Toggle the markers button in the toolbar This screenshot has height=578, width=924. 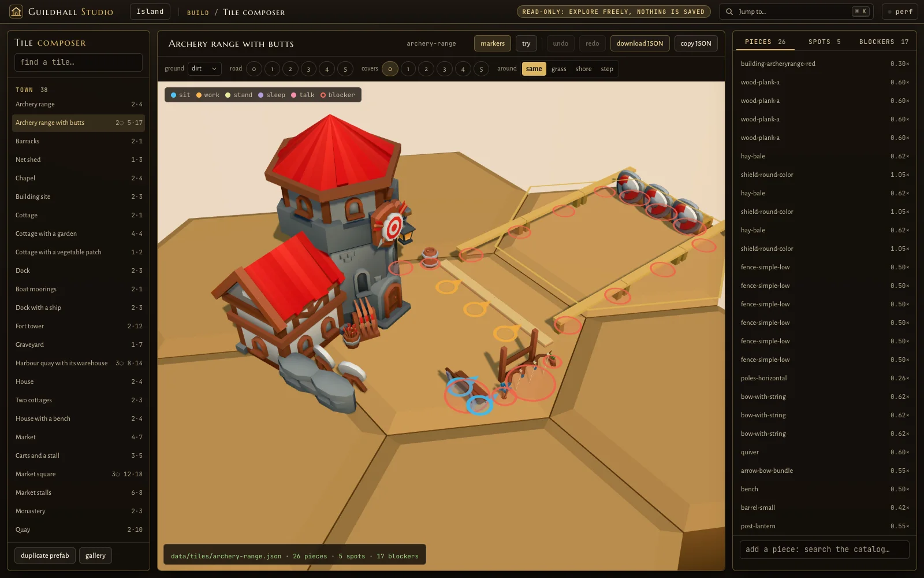493,43
